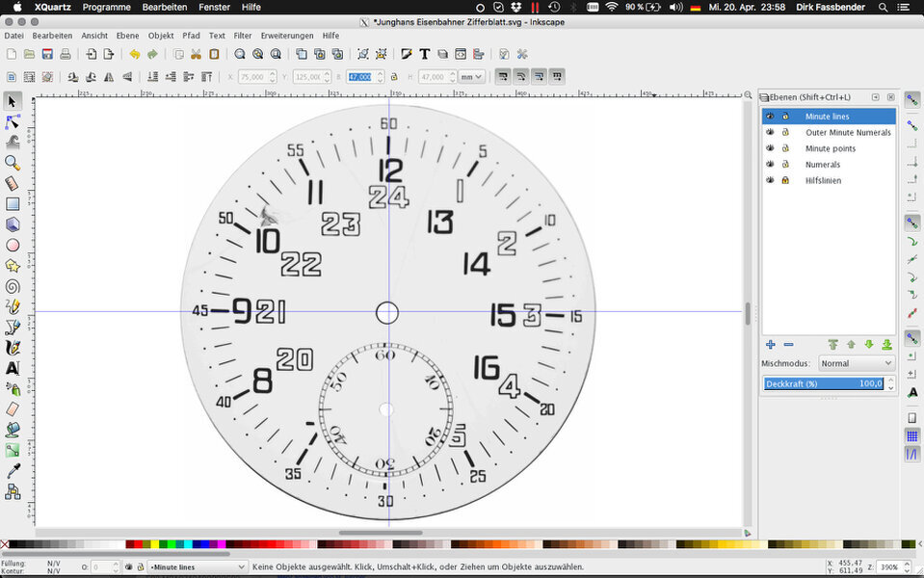Select the Minute points layer

tap(829, 148)
